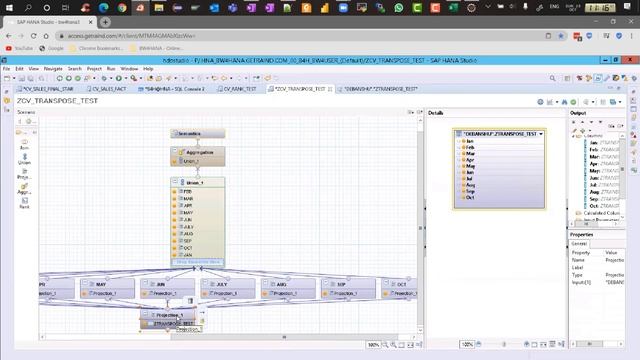
Task: Switch to the SQL Console 2 tab
Action: pyautogui.click(x=171, y=89)
